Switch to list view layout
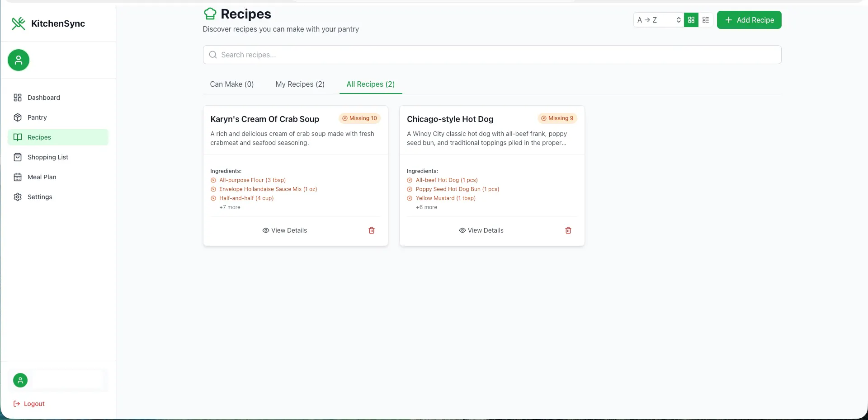 [706, 20]
